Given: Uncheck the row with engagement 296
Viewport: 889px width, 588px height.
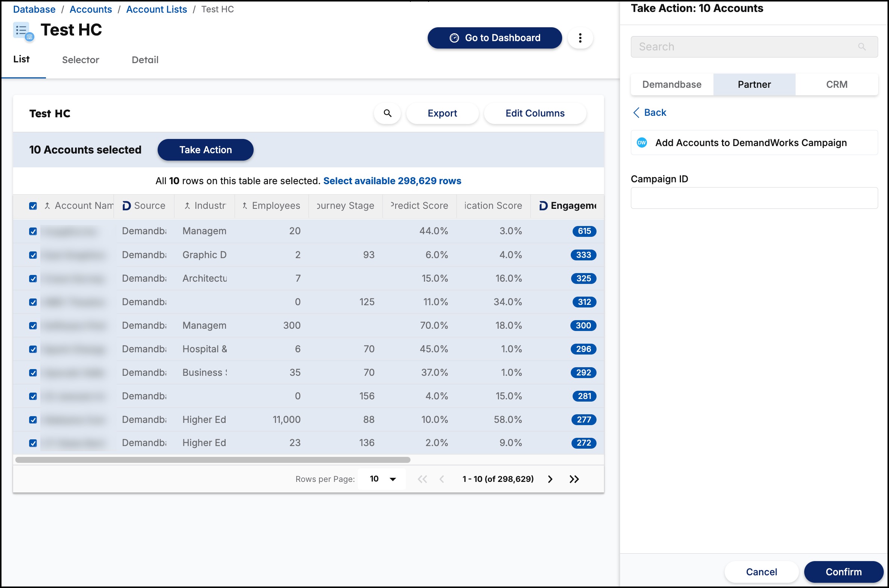Looking at the screenshot, I should [33, 349].
